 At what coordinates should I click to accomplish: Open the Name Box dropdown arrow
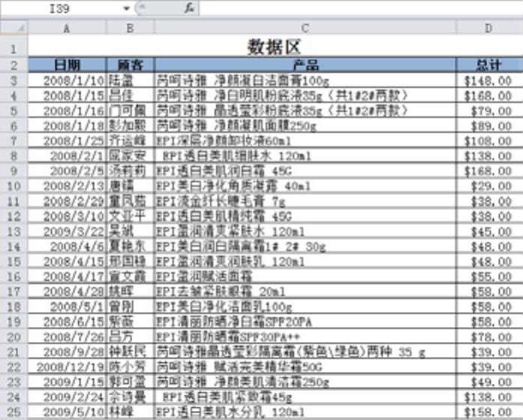tap(126, 8)
